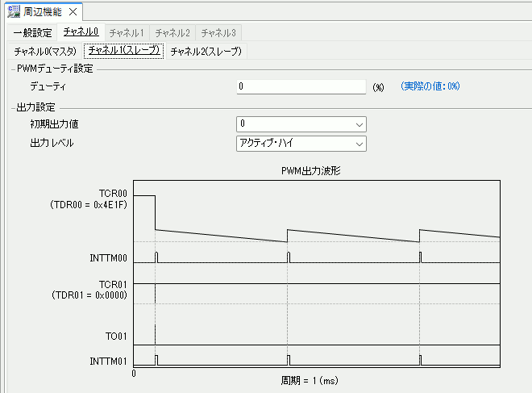Screen dimensions: 532x393
Task: Click the PWMデューティ設定 group heading
Action: 55,69
